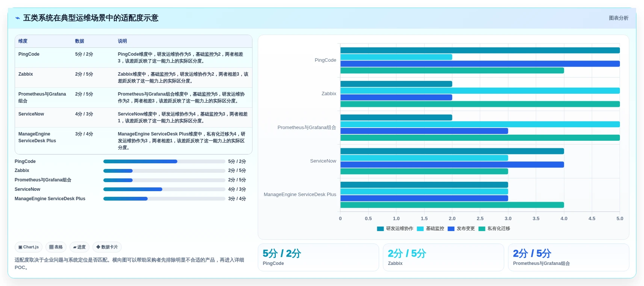The image size is (644, 286).
Task: Open the PingCode 5分 / 2分 data card
Action: [318, 257]
